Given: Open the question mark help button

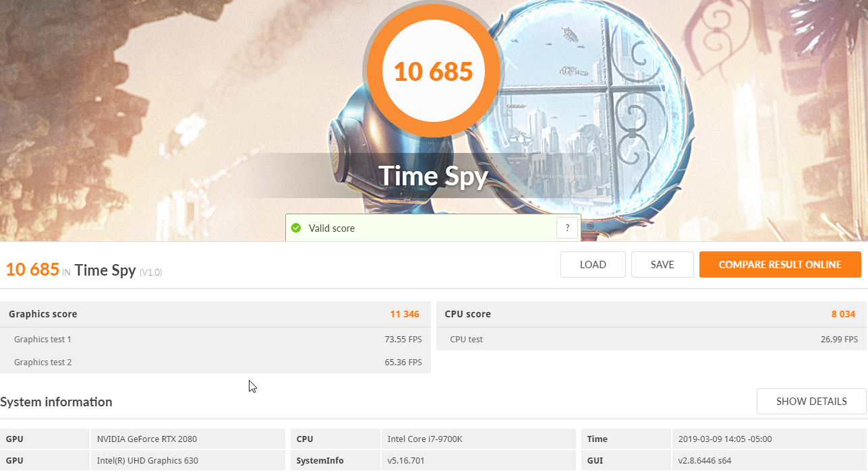Looking at the screenshot, I should tap(567, 228).
